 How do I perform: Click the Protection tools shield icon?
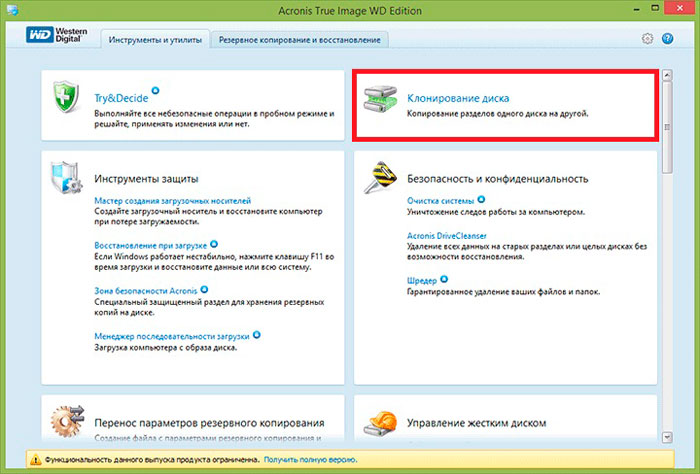[x=66, y=177]
